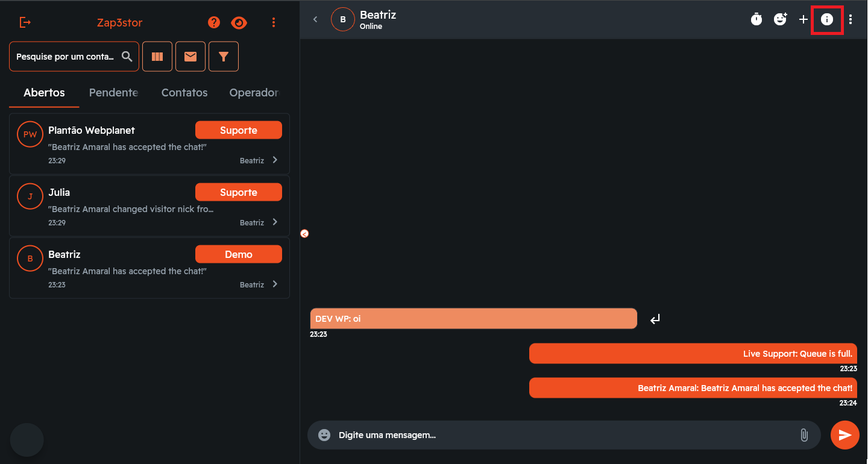This screenshot has width=868, height=464.
Task: Collapse the sidebar with the divider arrow
Action: 304,234
